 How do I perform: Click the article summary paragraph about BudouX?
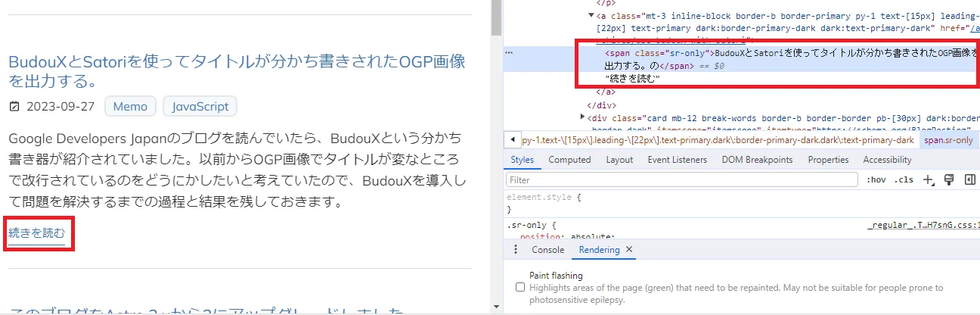pyautogui.click(x=235, y=170)
